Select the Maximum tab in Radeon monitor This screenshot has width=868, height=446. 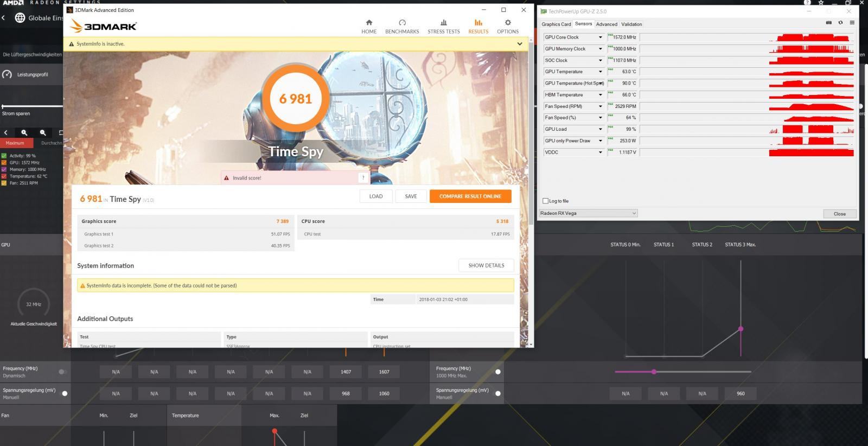click(x=16, y=143)
